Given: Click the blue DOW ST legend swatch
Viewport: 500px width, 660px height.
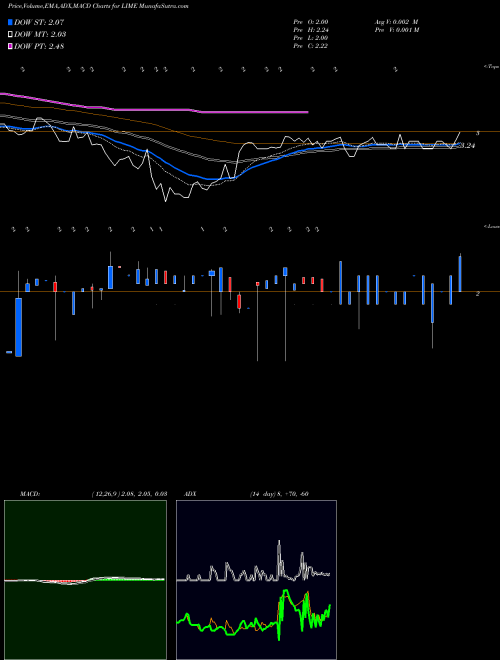Looking at the screenshot, I should point(10,22).
